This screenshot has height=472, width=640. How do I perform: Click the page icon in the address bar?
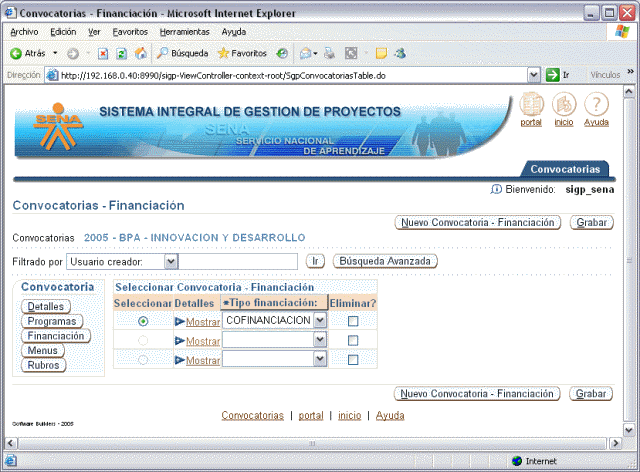52,75
